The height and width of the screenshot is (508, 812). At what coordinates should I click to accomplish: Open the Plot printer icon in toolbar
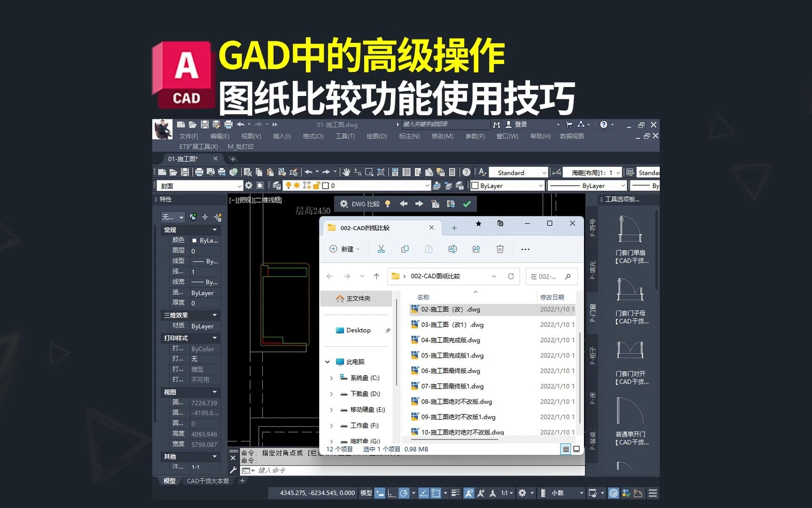click(199, 172)
